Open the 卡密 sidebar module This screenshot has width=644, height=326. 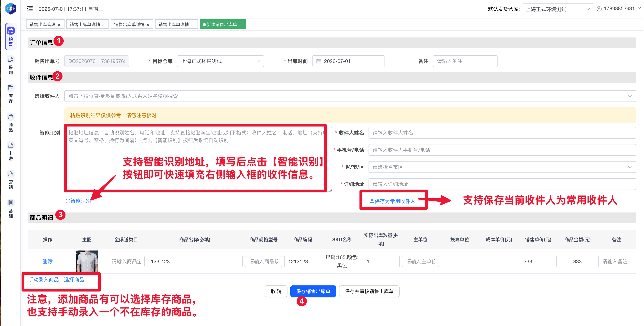11,151
